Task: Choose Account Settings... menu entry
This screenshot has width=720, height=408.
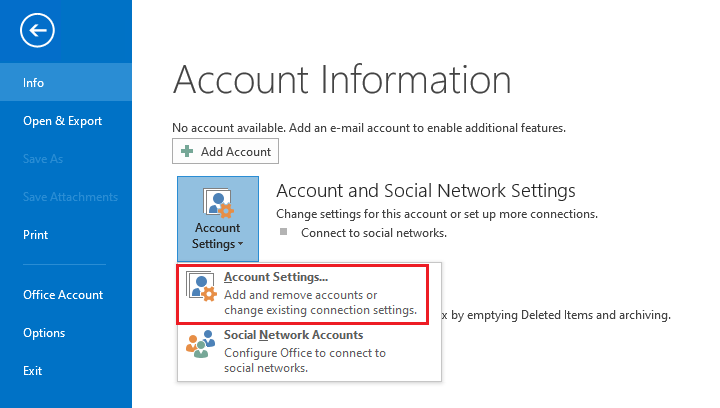Action: [303, 294]
